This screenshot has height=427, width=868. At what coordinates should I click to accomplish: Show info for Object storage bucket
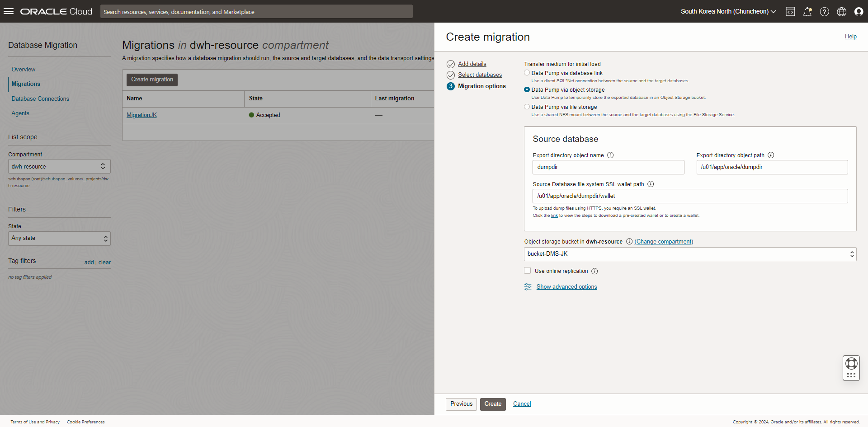(629, 241)
